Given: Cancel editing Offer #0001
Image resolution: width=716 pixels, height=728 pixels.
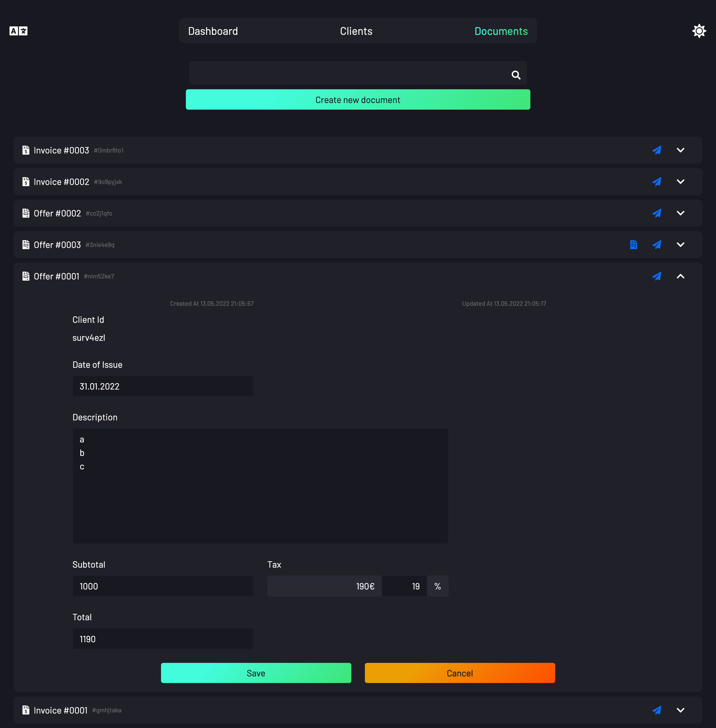Looking at the screenshot, I should [x=460, y=673].
